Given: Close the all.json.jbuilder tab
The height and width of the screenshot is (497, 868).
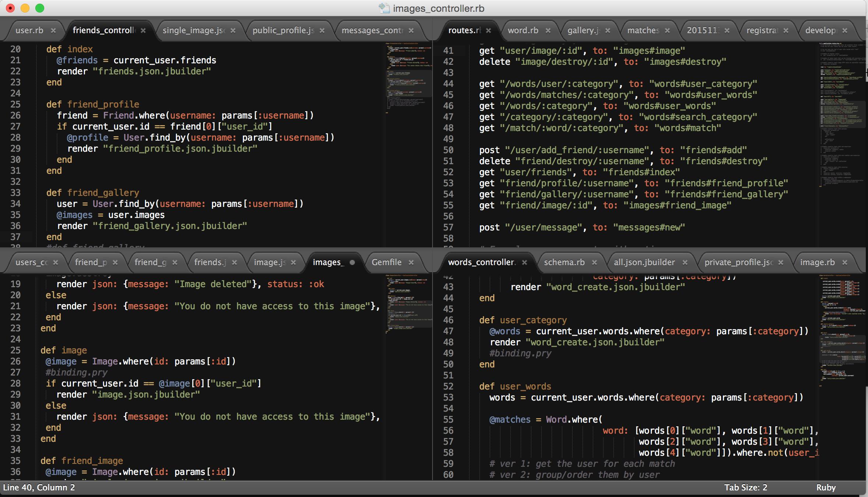Looking at the screenshot, I should [x=685, y=262].
